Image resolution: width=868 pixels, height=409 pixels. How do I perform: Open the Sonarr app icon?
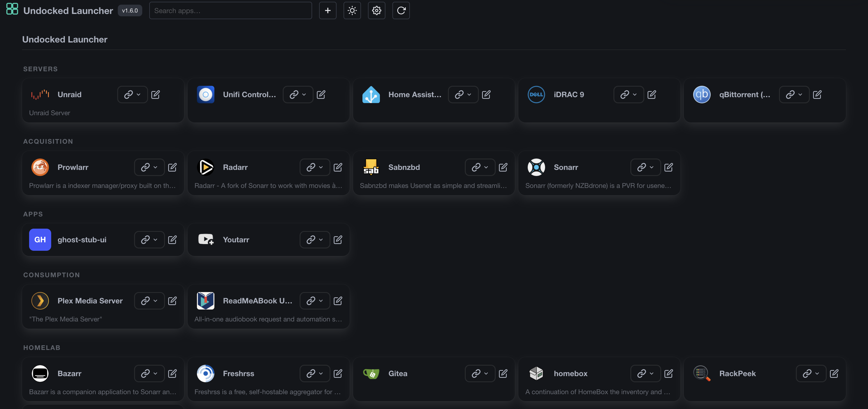(536, 167)
